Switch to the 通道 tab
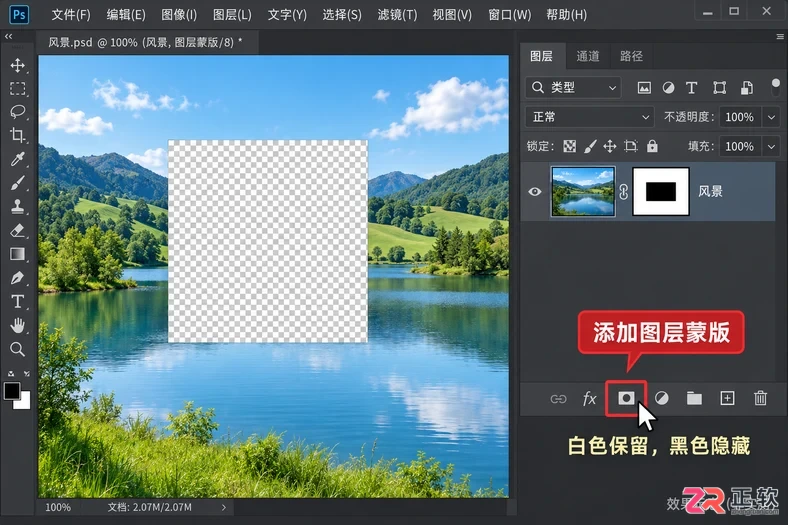Image resolution: width=788 pixels, height=525 pixels. click(x=587, y=56)
